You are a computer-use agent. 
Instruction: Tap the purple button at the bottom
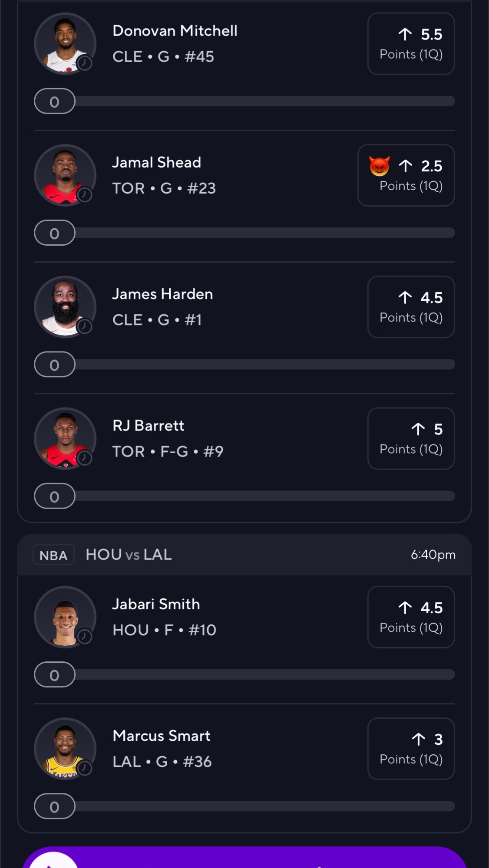pos(244,857)
